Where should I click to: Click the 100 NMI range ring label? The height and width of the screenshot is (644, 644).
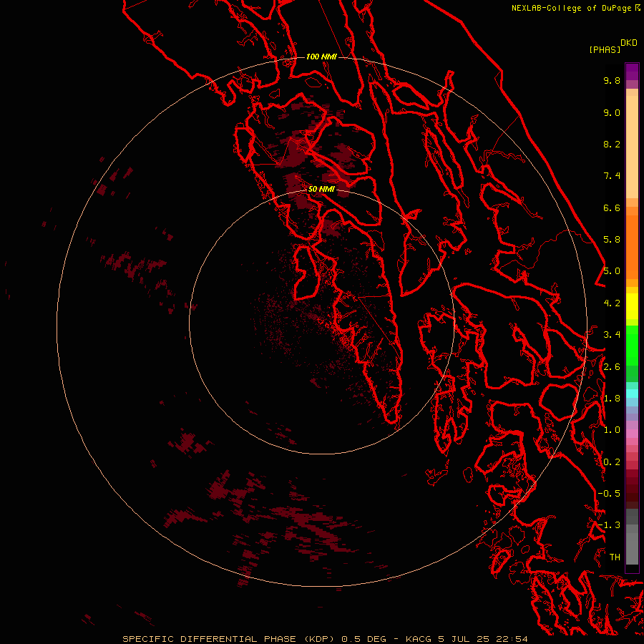(x=321, y=57)
